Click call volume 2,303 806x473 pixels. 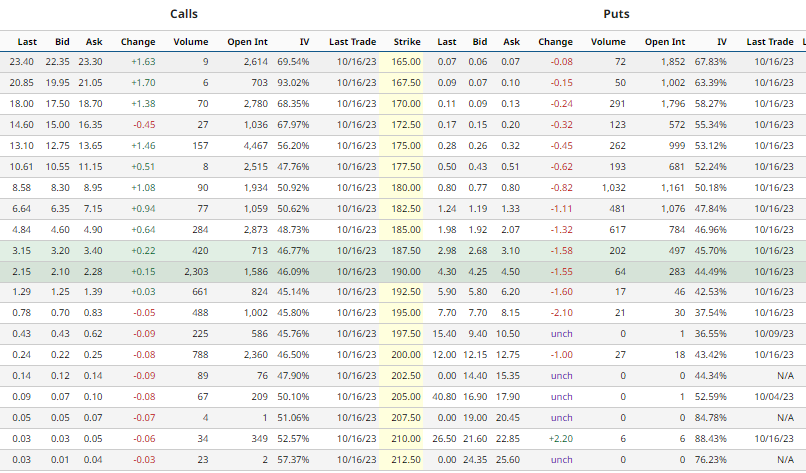pos(196,272)
